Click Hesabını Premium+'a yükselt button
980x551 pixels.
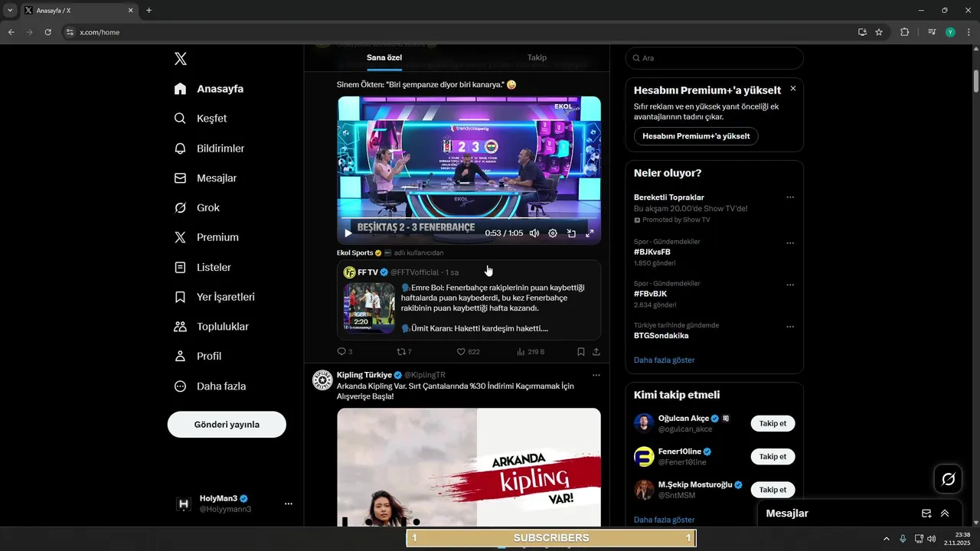click(696, 136)
